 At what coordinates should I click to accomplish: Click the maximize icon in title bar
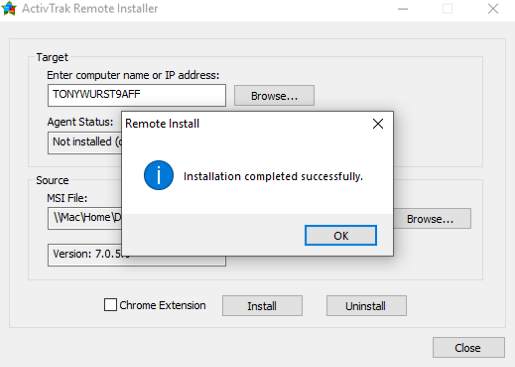(x=447, y=9)
